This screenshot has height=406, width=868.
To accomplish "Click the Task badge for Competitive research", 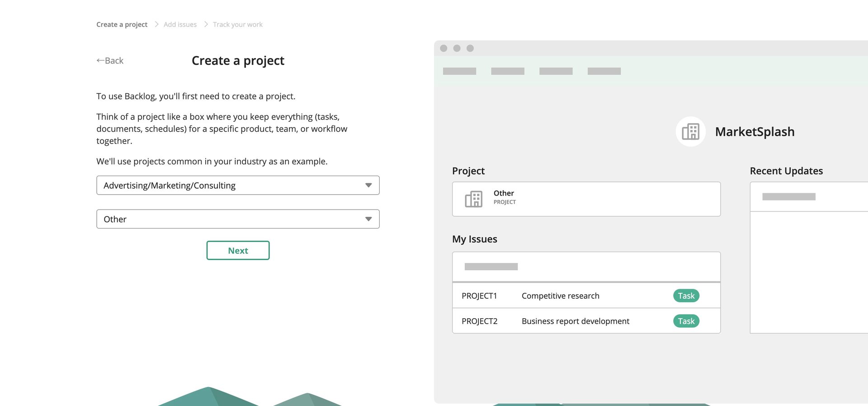I will pyautogui.click(x=686, y=296).
